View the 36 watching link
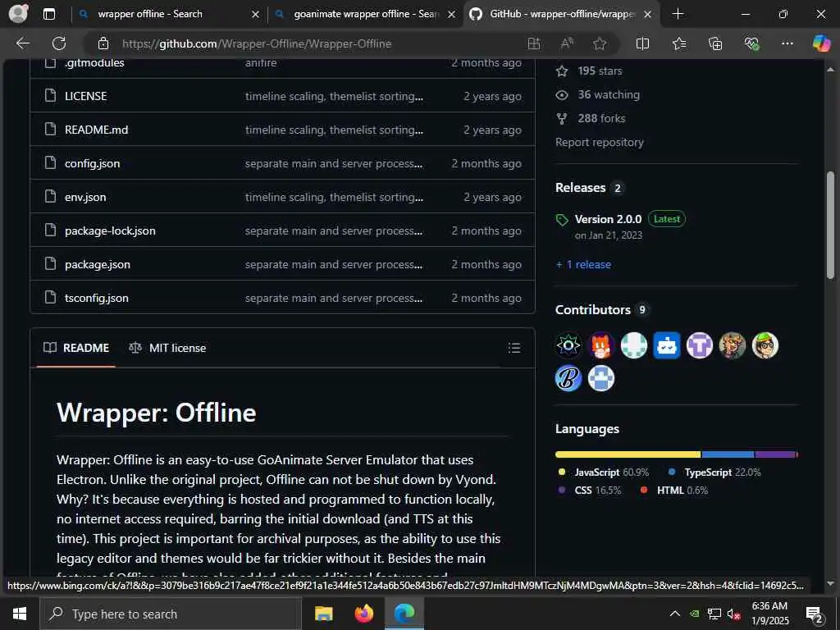 pos(598,95)
